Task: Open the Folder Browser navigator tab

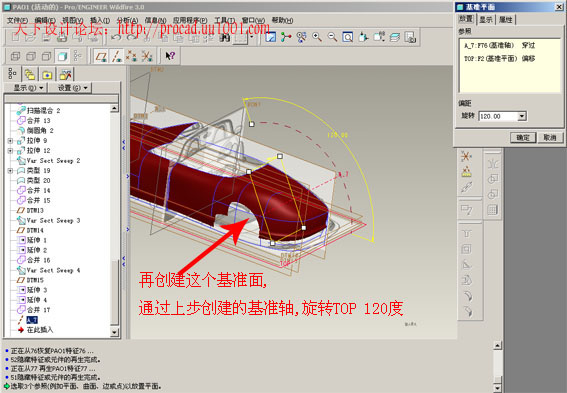Action: (30, 74)
